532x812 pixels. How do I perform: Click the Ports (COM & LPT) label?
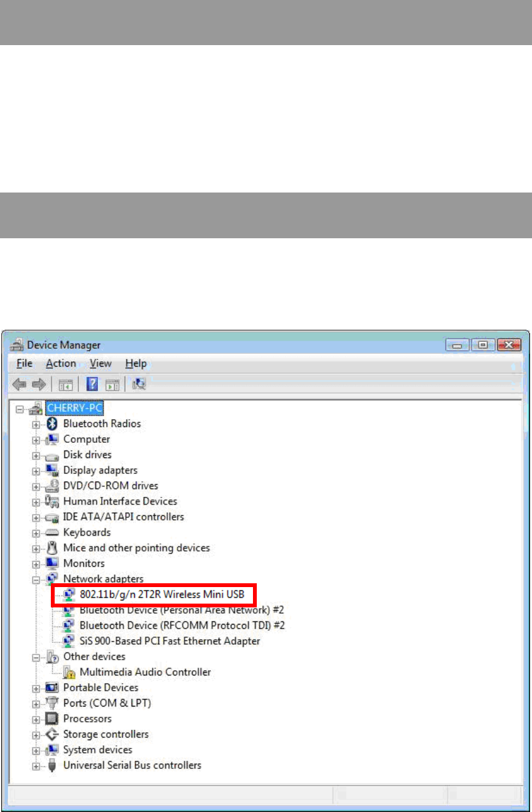107,703
